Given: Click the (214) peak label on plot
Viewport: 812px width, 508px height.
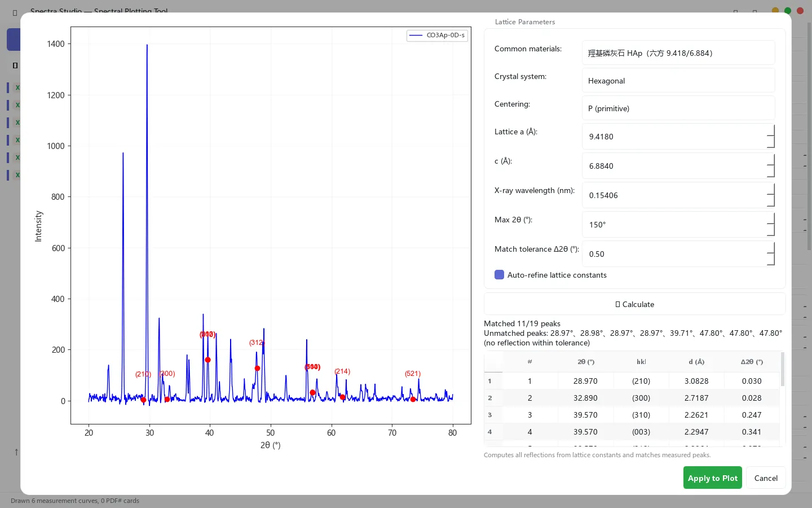Looking at the screenshot, I should (x=342, y=371).
